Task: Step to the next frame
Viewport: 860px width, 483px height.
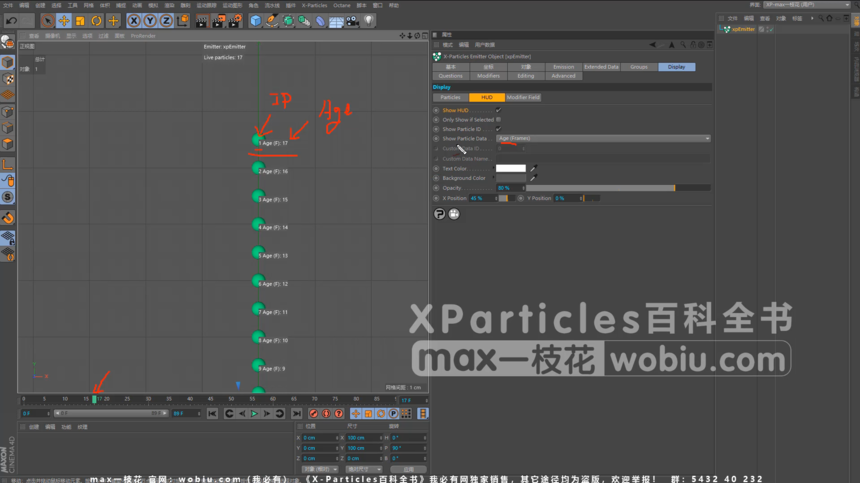Action: click(267, 414)
